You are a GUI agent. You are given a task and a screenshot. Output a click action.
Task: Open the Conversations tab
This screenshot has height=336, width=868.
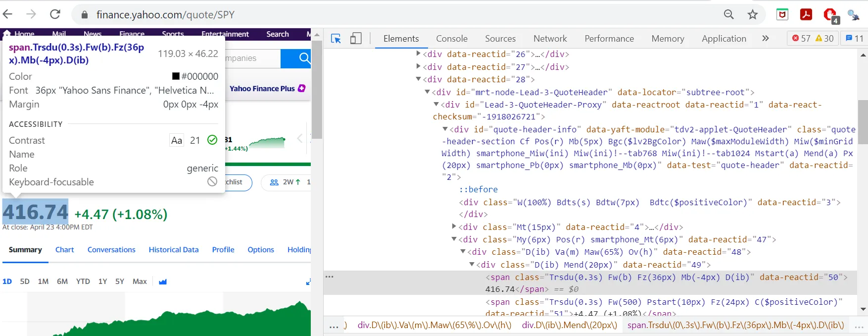point(111,250)
